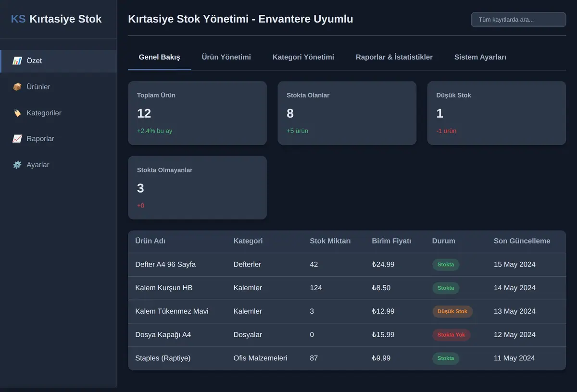This screenshot has height=392, width=577.
Task: Click the Kırtasiye Stok Yönetimi page title
Action: (240, 19)
